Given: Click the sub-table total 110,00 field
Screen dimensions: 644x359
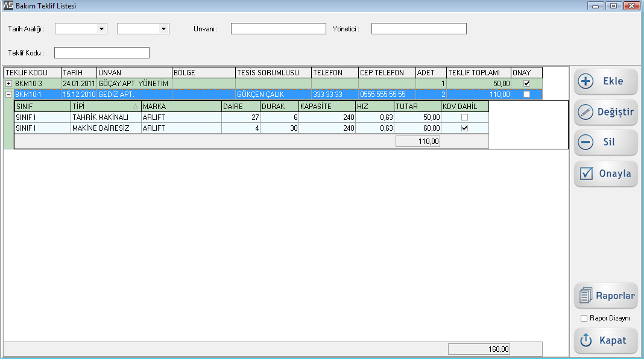Looking at the screenshot, I should pyautogui.click(x=418, y=142).
